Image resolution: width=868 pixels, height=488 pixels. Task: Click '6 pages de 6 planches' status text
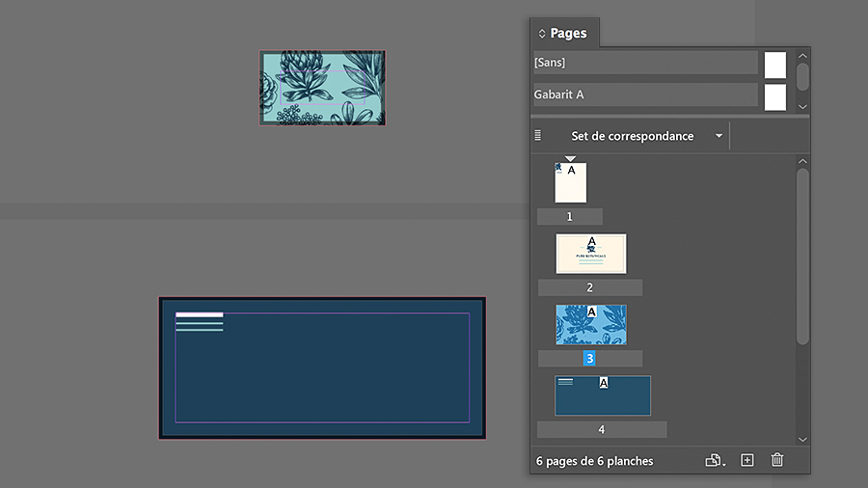[x=594, y=461]
